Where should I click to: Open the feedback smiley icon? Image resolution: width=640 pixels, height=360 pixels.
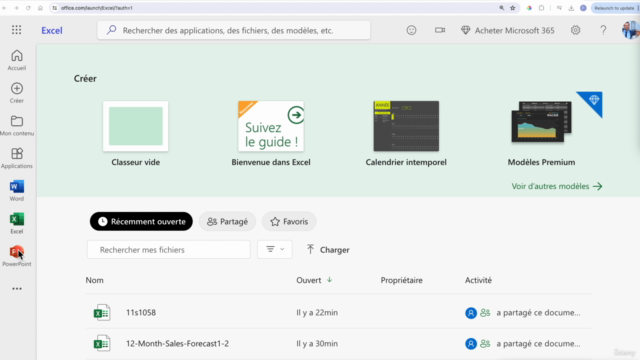coord(411,30)
